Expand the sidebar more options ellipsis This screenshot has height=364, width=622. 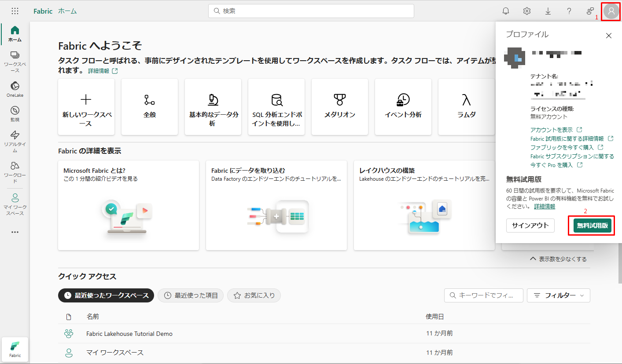pyautogui.click(x=15, y=232)
